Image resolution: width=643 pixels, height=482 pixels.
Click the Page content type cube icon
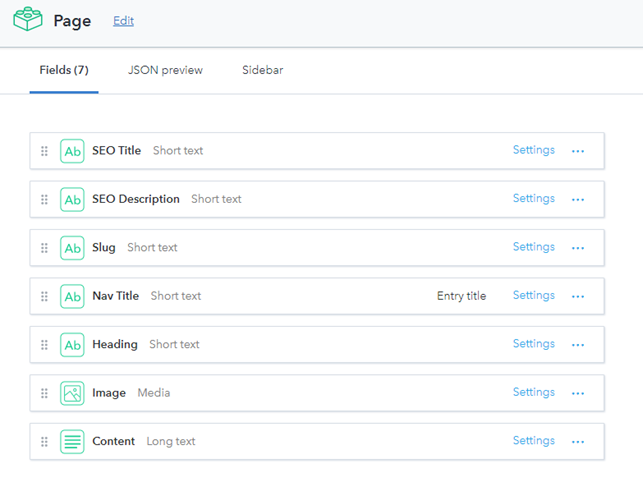(27, 19)
